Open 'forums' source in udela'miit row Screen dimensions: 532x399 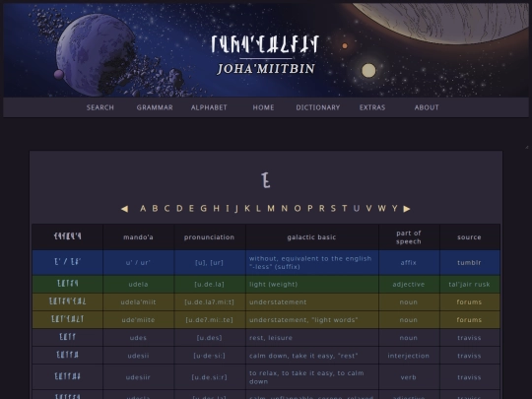coord(469,302)
